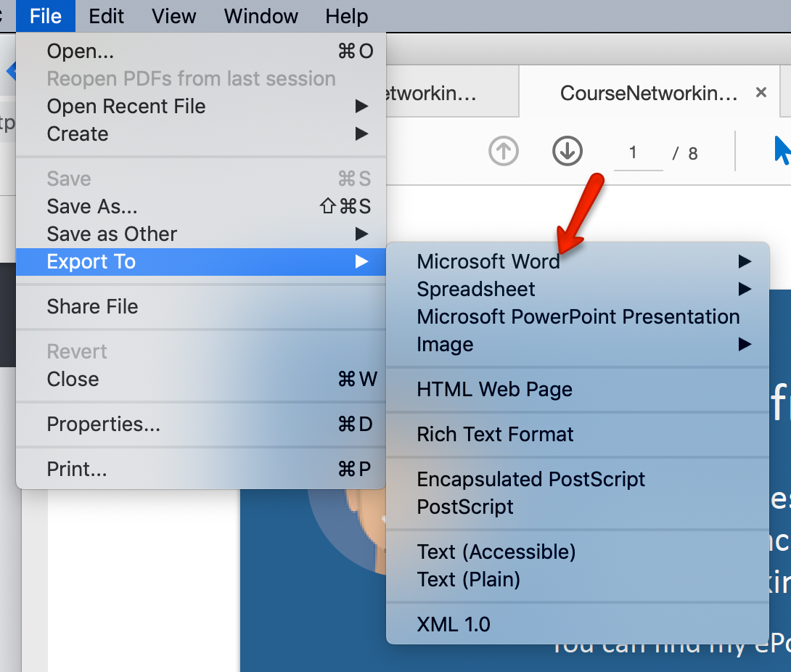791x672 pixels.
Task: Choose Close from the File menu
Action: (x=201, y=380)
